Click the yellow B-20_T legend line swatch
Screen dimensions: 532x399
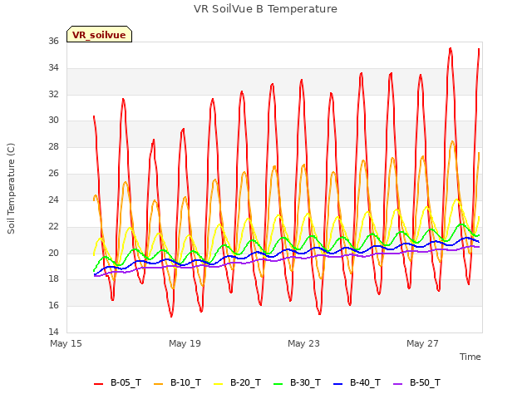tap(218, 384)
